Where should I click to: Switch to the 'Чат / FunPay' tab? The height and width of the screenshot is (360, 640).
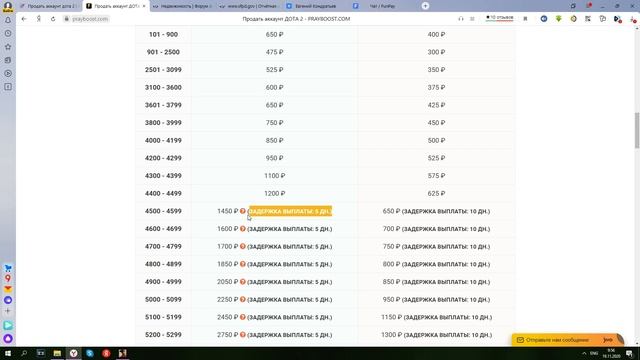tap(382, 6)
